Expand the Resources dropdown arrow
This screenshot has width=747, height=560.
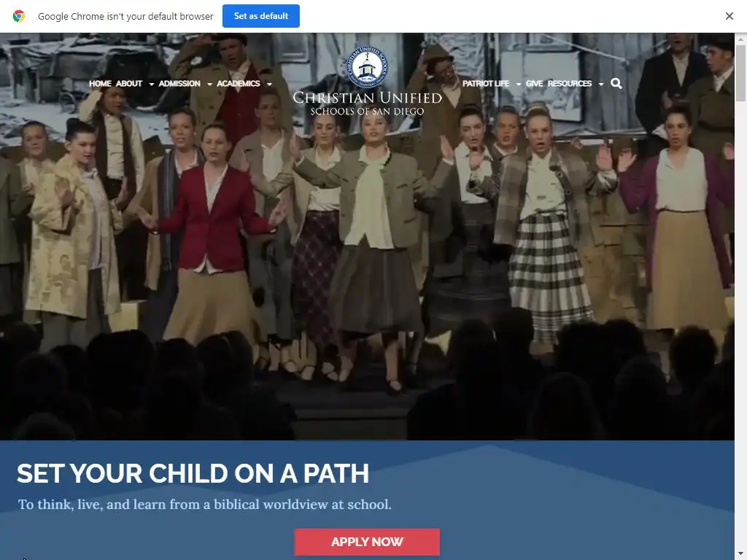(601, 85)
